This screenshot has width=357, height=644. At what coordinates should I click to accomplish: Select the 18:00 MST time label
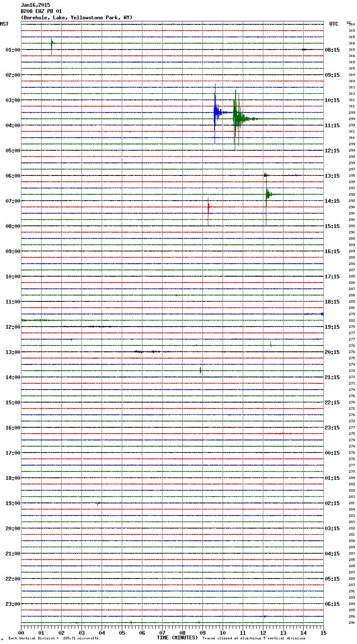point(13,478)
